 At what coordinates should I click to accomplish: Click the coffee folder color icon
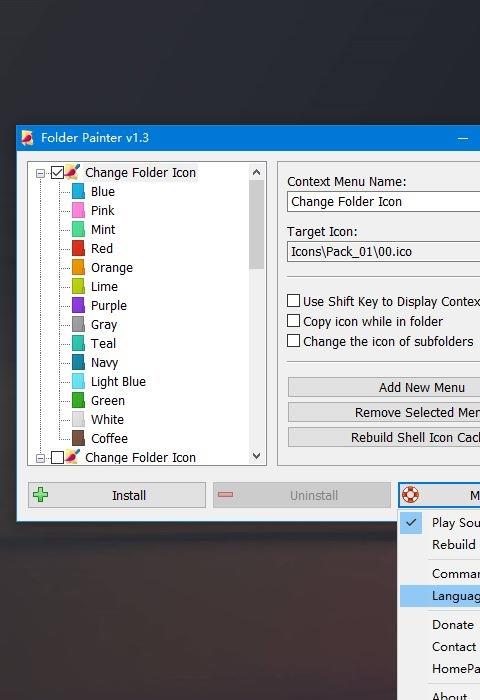[x=78, y=438]
